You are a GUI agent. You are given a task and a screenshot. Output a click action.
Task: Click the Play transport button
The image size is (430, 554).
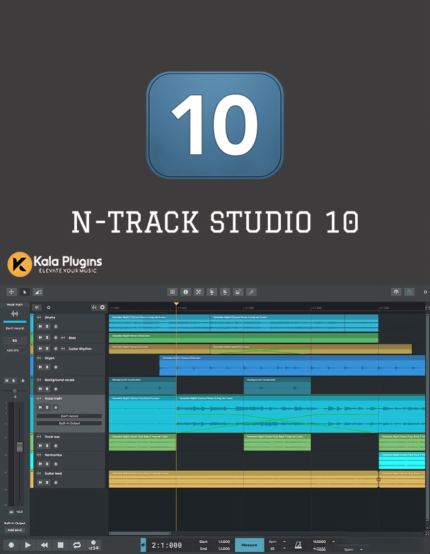(x=28, y=545)
